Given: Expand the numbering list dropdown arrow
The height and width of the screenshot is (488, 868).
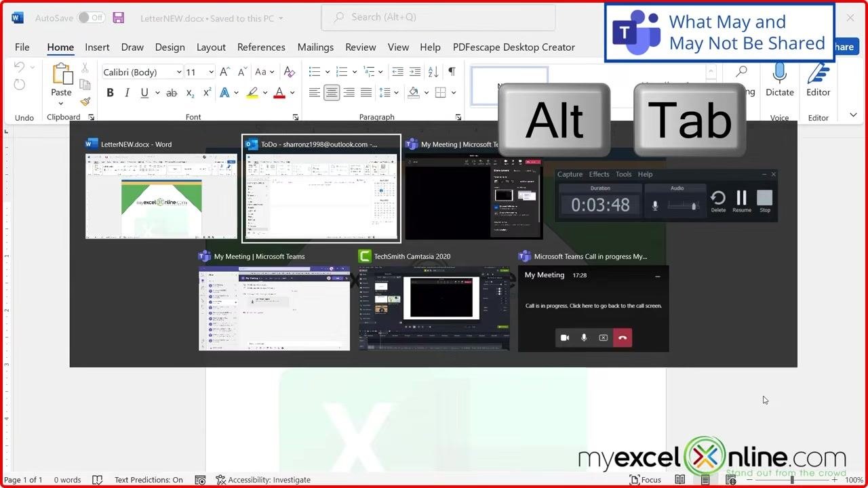Looking at the screenshot, I should tap(355, 73).
